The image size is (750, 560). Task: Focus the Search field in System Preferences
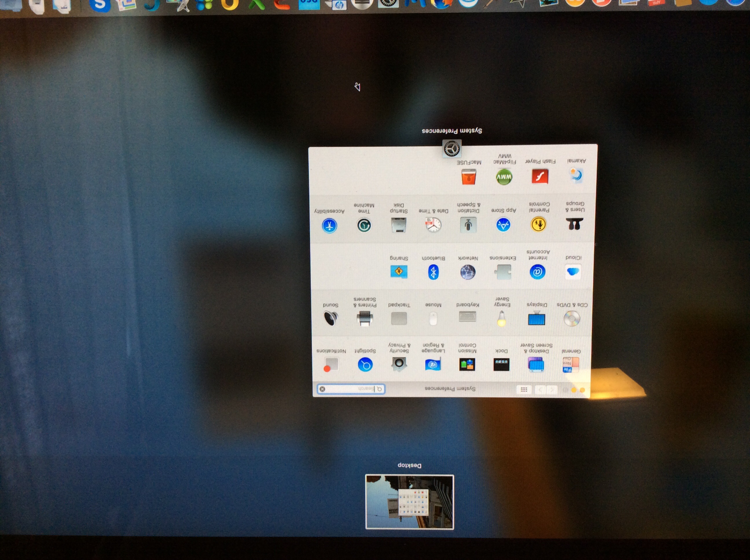pos(351,389)
